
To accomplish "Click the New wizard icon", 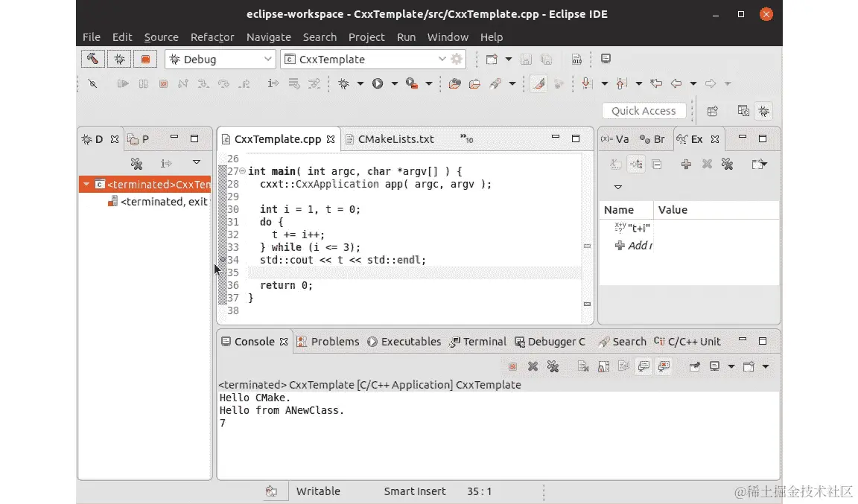I will click(x=492, y=59).
